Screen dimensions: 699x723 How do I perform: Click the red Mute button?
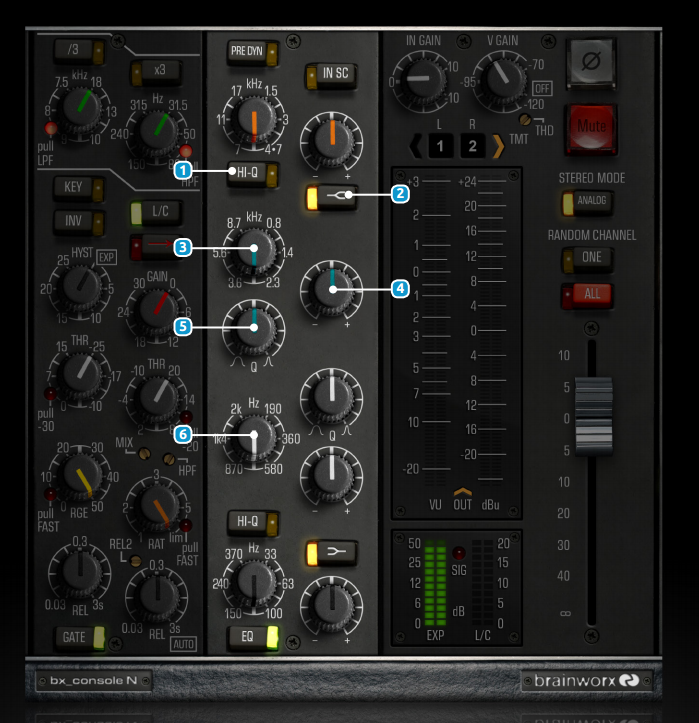point(592,127)
